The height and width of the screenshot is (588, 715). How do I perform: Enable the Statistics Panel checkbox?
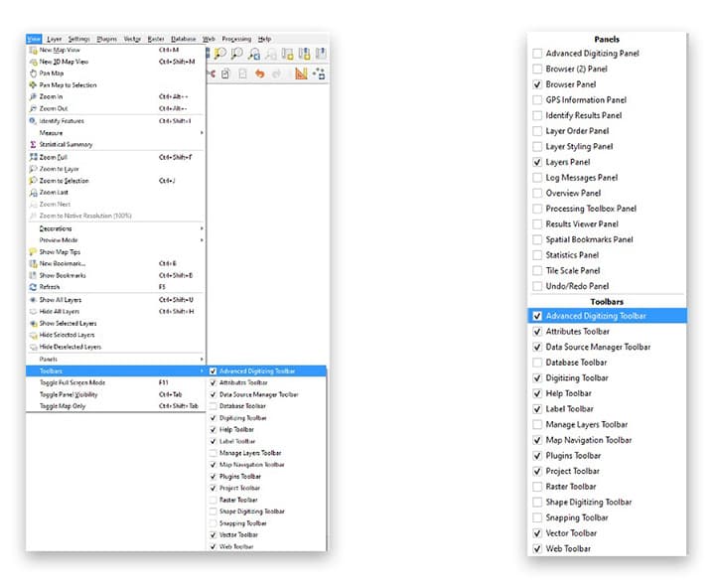[x=537, y=255]
